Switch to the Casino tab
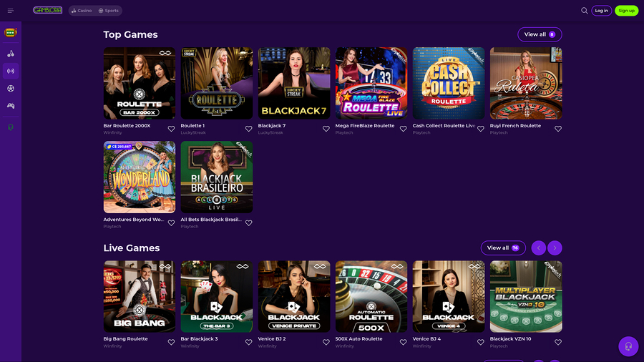The height and width of the screenshot is (362, 644). [x=82, y=11]
